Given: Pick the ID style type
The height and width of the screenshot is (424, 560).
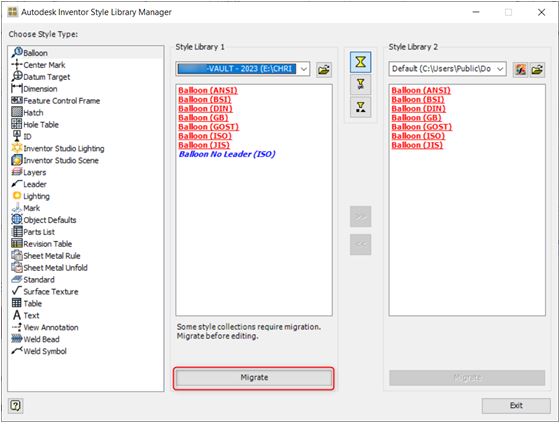Looking at the screenshot, I should [21, 136].
